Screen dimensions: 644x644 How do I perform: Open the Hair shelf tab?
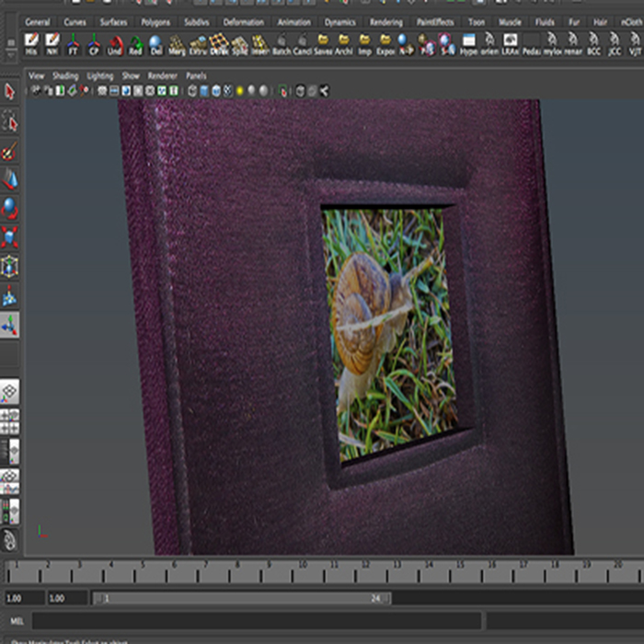(x=600, y=22)
